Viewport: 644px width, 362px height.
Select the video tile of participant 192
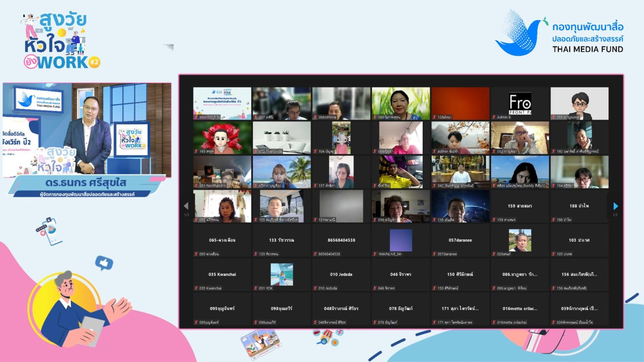[579, 138]
